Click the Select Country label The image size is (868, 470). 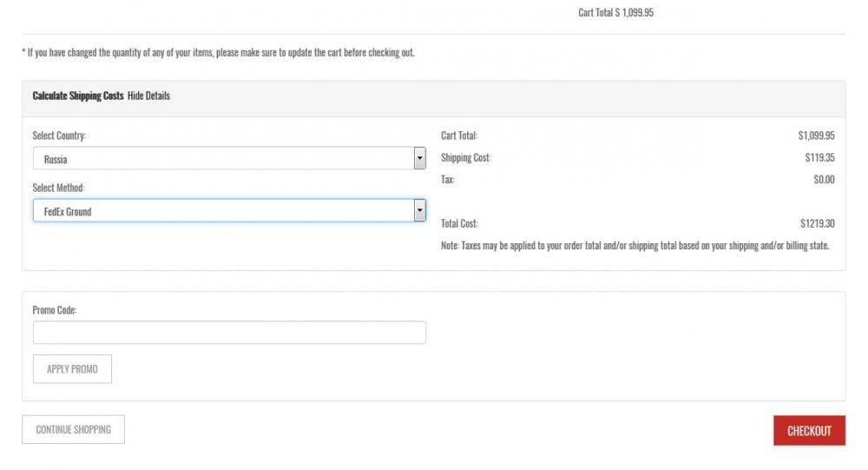click(59, 136)
